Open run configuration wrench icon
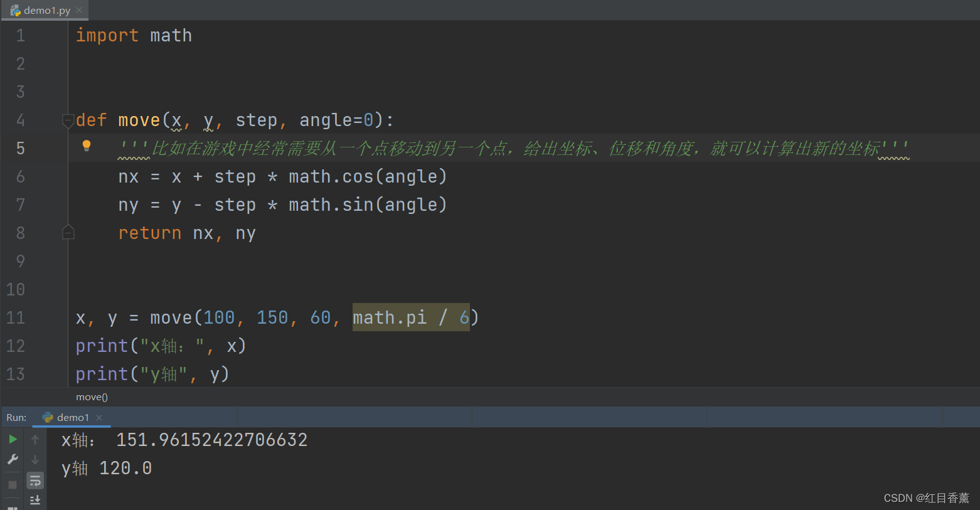Screen dimensions: 980x510 (13, 460)
